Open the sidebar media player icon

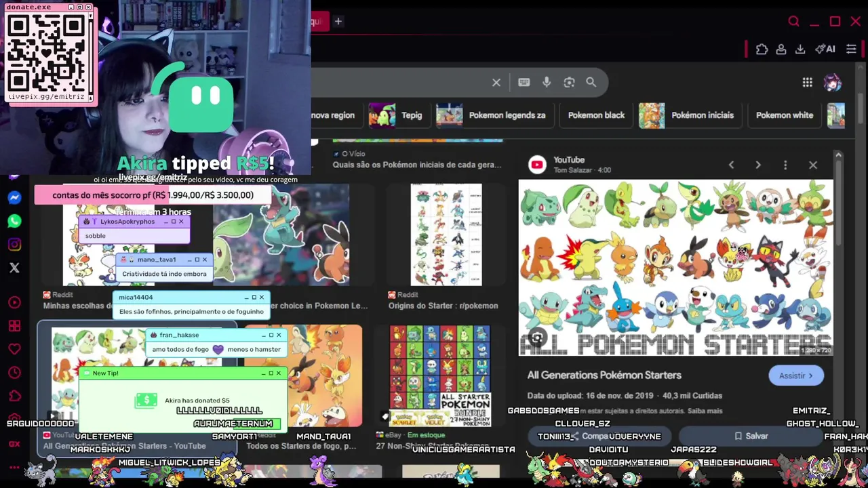tap(14, 303)
